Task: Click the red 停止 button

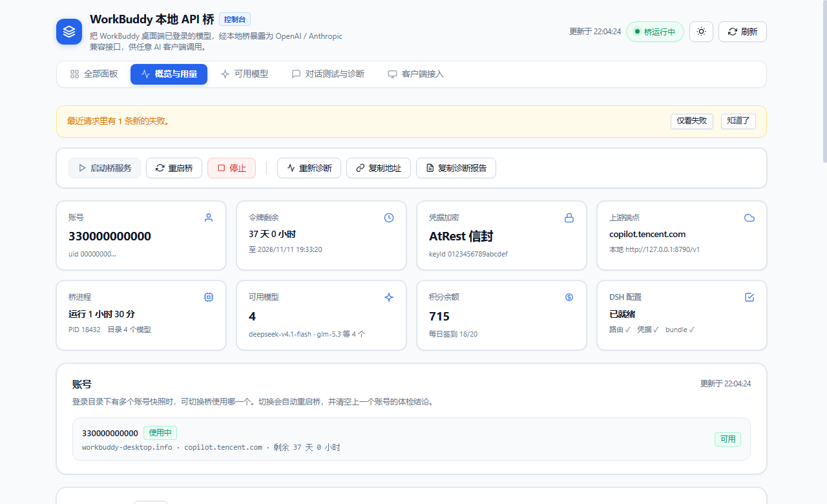Action: pyautogui.click(x=231, y=168)
